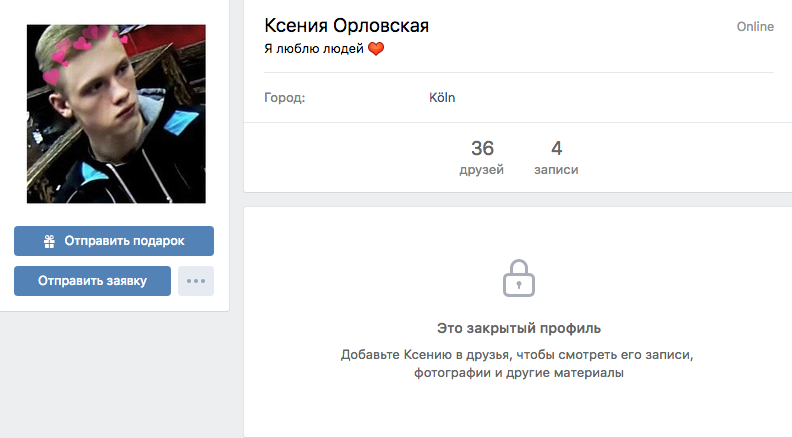Open the 36 друзей friends counter
Image resolution: width=792 pixels, height=438 pixels.
point(482,157)
